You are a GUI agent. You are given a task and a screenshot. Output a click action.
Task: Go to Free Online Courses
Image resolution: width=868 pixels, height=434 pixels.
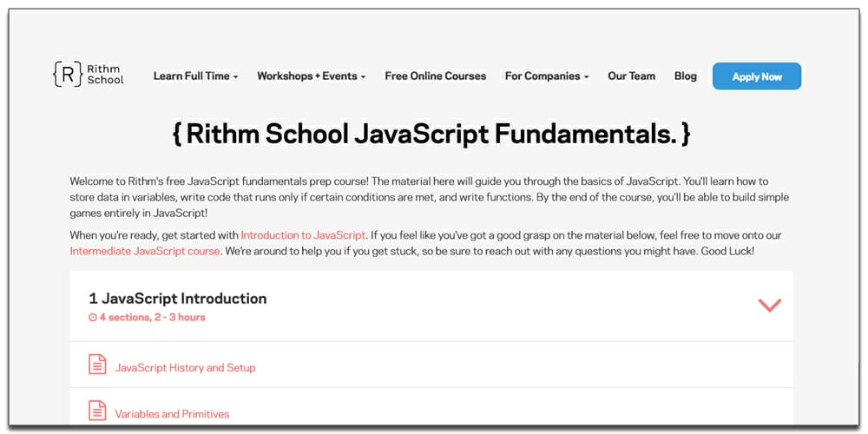pyautogui.click(x=435, y=76)
